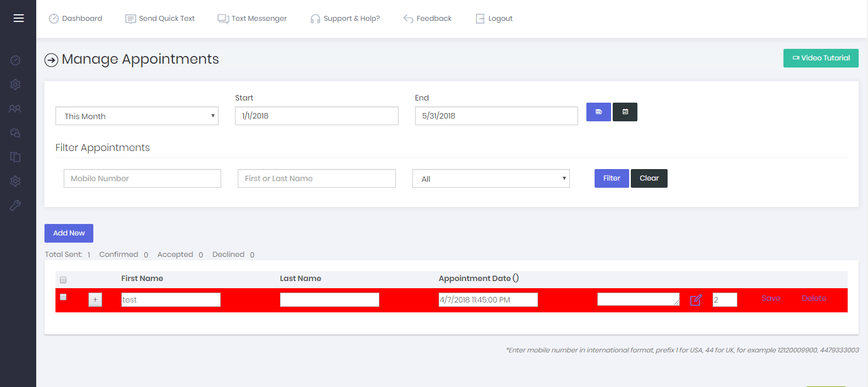Click the chat bubbles icon in sidebar
This screenshot has height=387, width=868.
point(15,133)
